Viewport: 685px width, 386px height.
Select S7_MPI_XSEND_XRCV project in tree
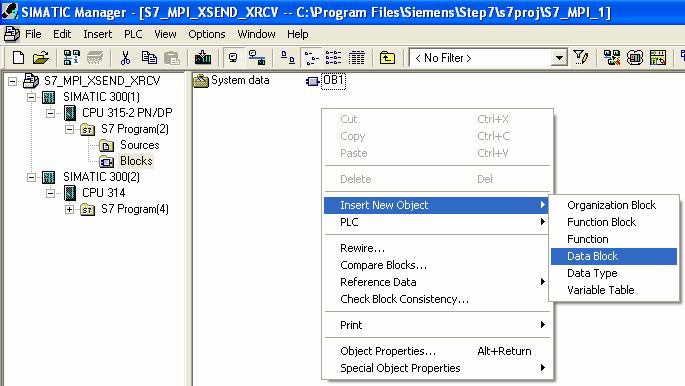102,81
